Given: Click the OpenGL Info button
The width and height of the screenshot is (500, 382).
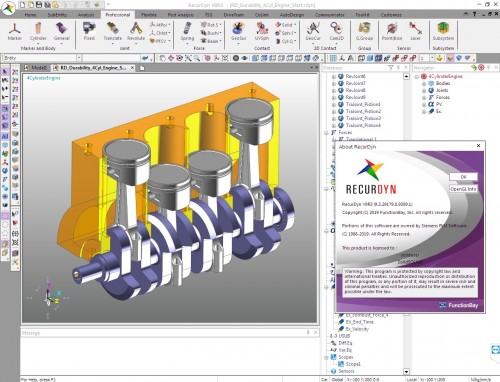Looking at the screenshot, I should 463,189.
